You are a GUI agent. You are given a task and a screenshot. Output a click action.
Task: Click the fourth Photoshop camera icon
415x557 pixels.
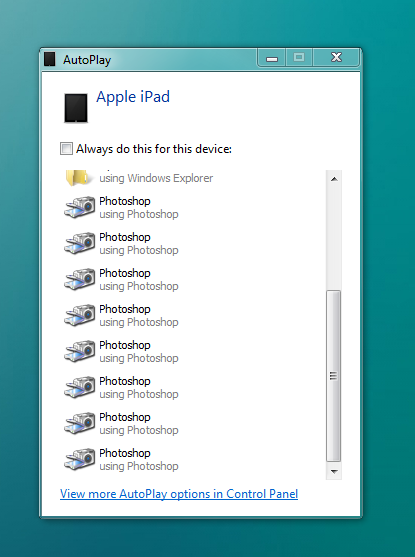tap(80, 315)
